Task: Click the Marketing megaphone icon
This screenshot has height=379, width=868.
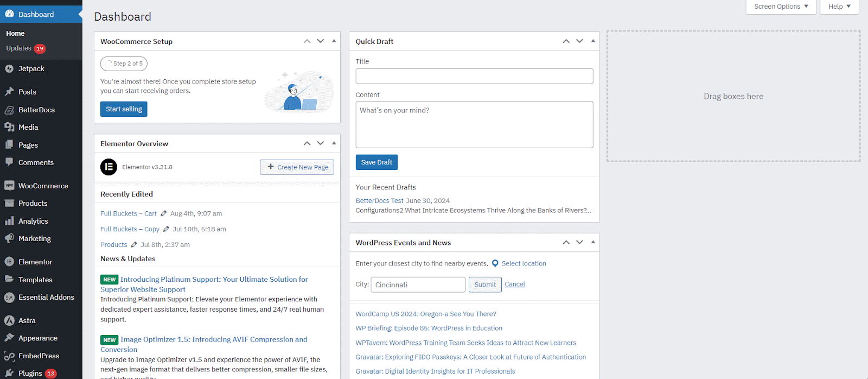Action: click(9, 238)
